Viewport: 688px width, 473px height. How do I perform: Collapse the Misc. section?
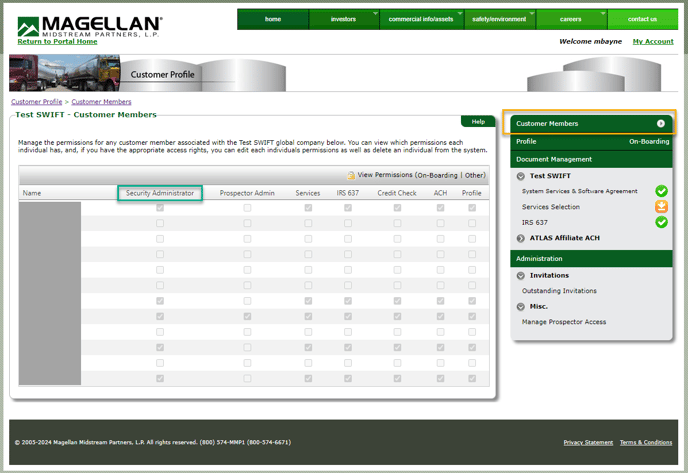coord(520,307)
